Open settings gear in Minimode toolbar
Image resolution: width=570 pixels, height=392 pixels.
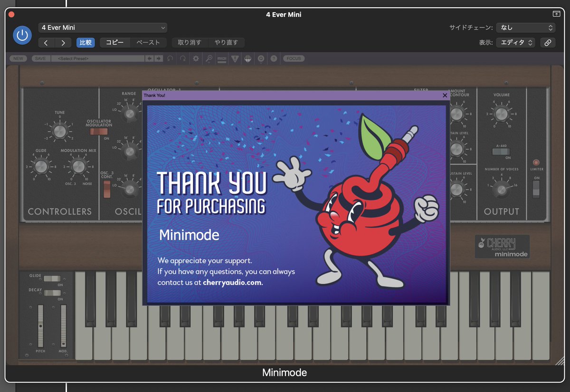click(196, 58)
